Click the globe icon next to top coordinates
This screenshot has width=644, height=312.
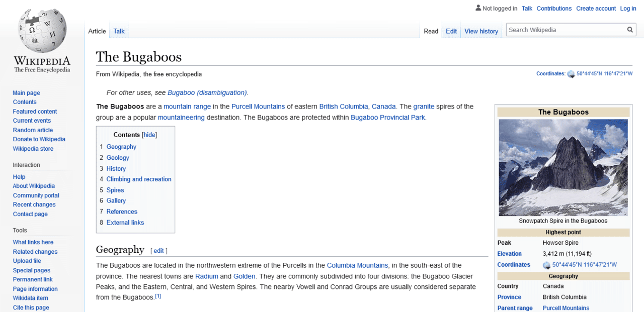pyautogui.click(x=571, y=73)
